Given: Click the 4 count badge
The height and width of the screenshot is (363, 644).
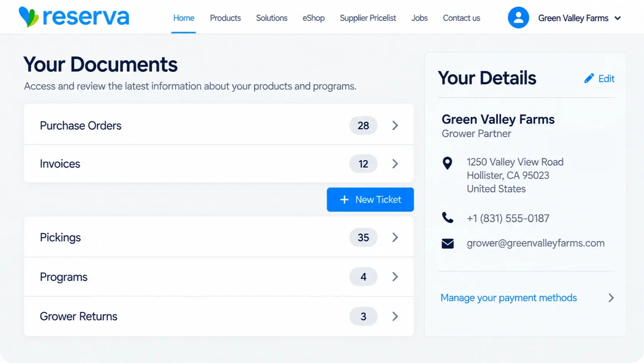Looking at the screenshot, I should (x=363, y=277).
